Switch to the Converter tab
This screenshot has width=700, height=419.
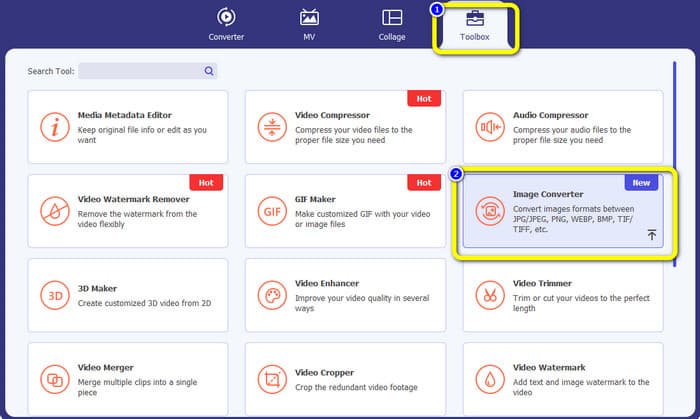226,25
